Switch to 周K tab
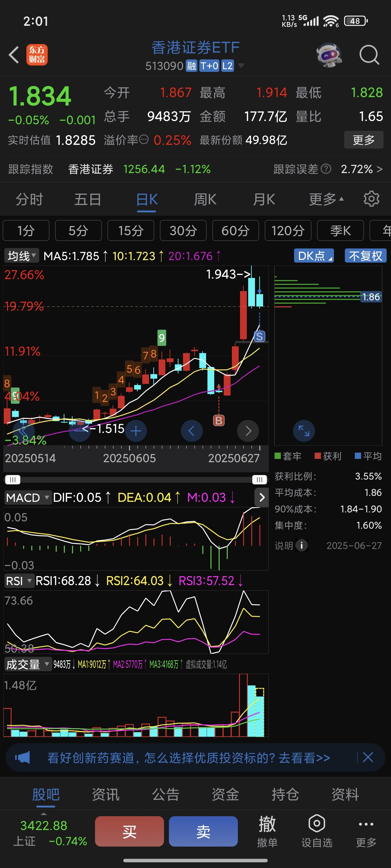The height and width of the screenshot is (868, 391). click(x=205, y=199)
